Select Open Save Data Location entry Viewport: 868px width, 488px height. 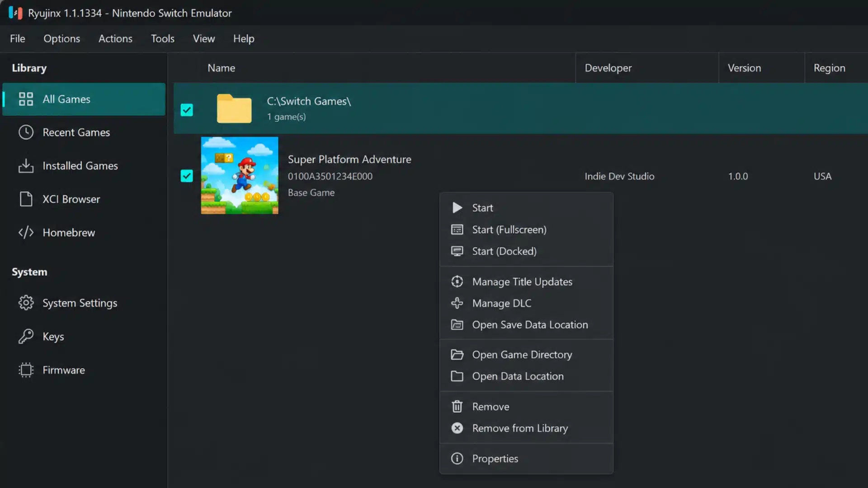coord(526,325)
